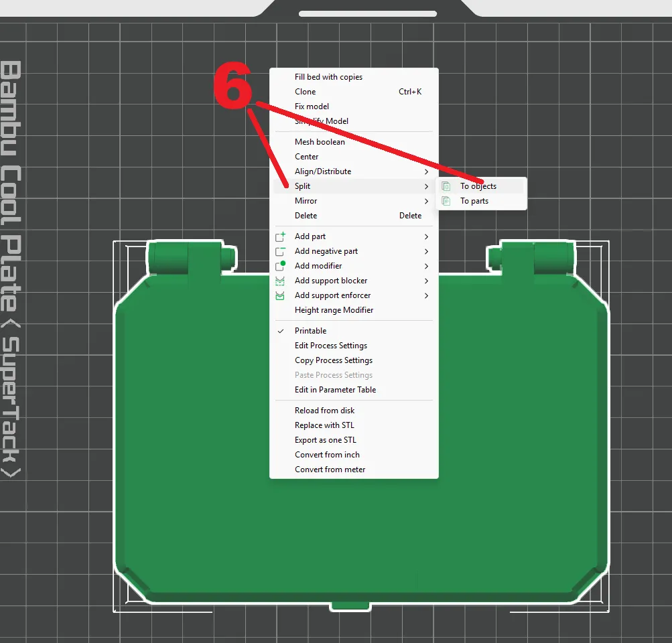Open the Add part submenu
Screen dimensions: 672x643
pyautogui.click(x=354, y=236)
